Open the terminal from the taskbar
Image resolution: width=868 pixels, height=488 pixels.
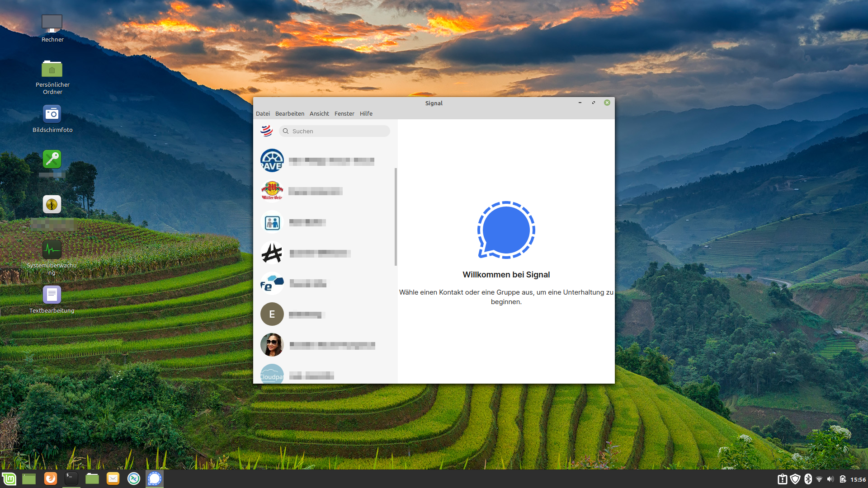coord(71,479)
